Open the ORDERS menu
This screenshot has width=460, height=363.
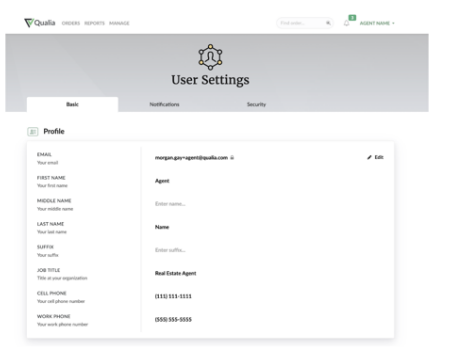pos(71,23)
